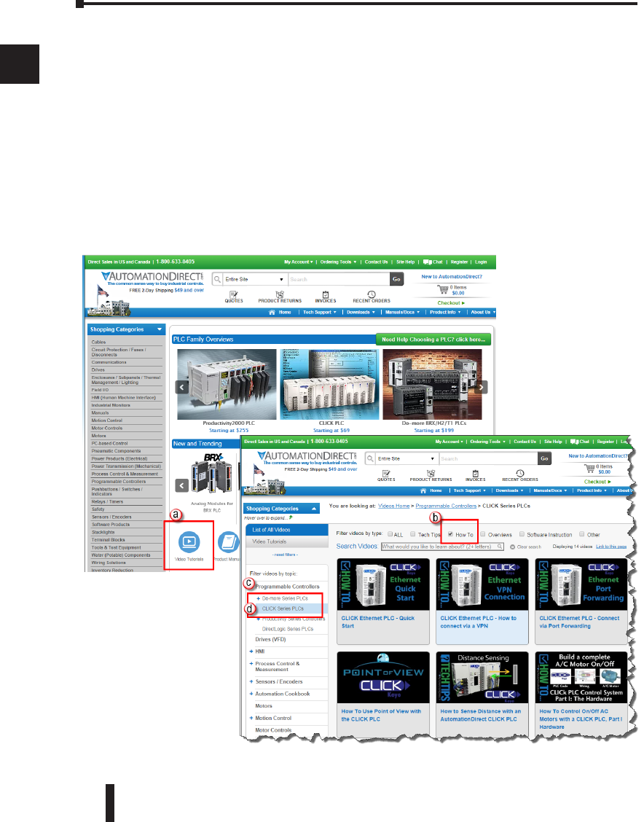The width and height of the screenshot is (644, 822).
Task: Uncheck the How To filter checkbox
Action: tap(450, 534)
